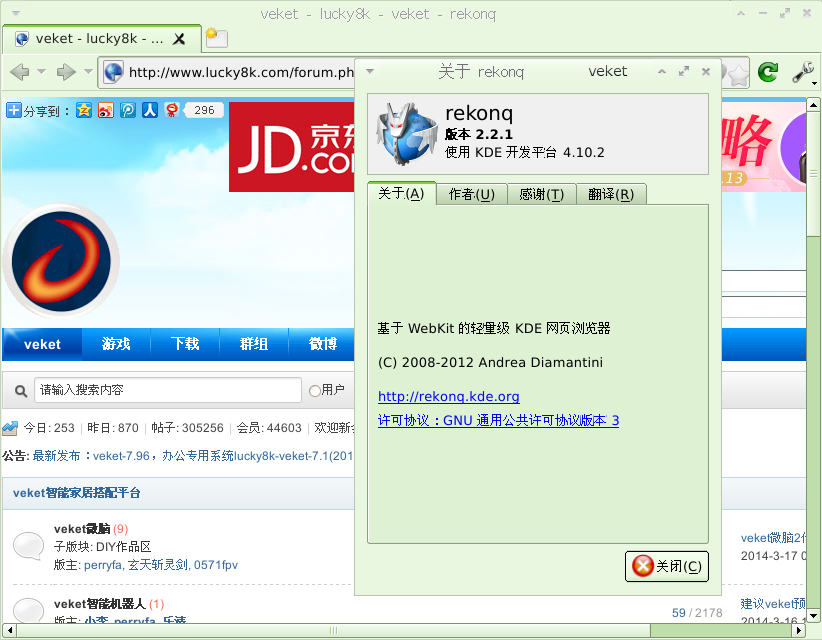Viewport: 822px width, 640px height.
Task: Maximize the About rekonq dialog
Action: [x=684, y=71]
